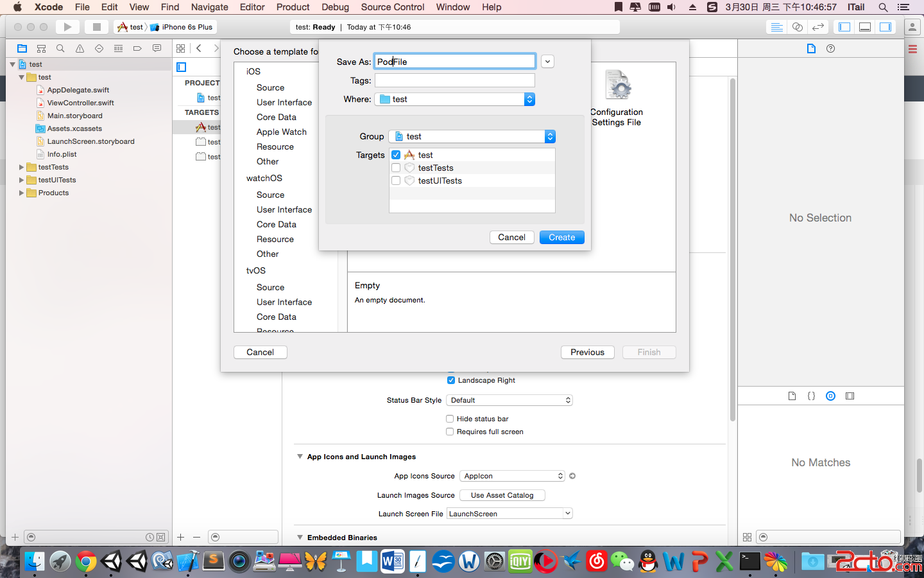The width and height of the screenshot is (924, 578).
Task: Open the Debug menu
Action: (x=335, y=7)
